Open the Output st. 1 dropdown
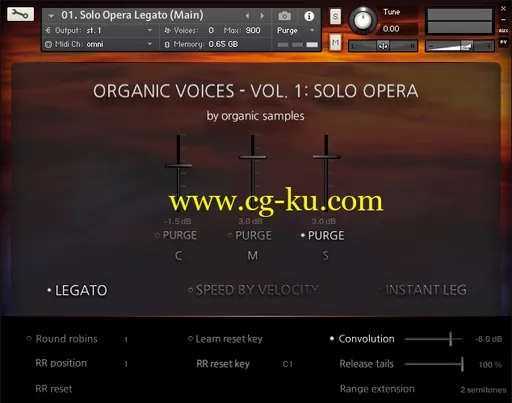Image resolution: width=512 pixels, height=403 pixels. (99, 30)
